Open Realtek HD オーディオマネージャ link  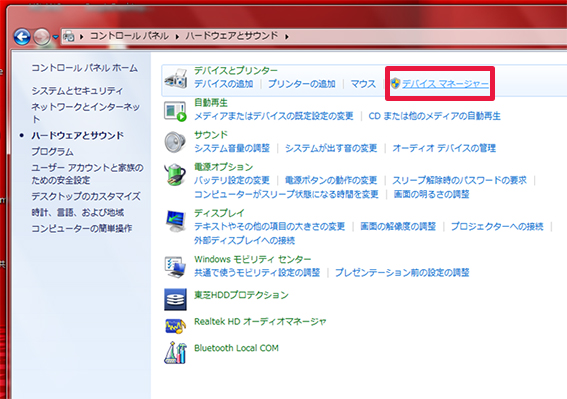pyautogui.click(x=260, y=322)
